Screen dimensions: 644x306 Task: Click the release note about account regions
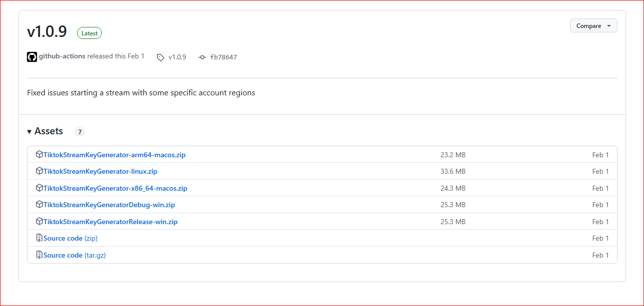141,93
